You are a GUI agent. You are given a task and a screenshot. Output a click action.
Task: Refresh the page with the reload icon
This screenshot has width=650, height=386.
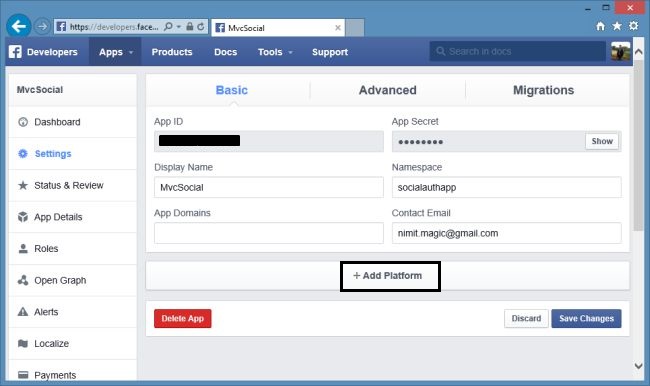201,27
